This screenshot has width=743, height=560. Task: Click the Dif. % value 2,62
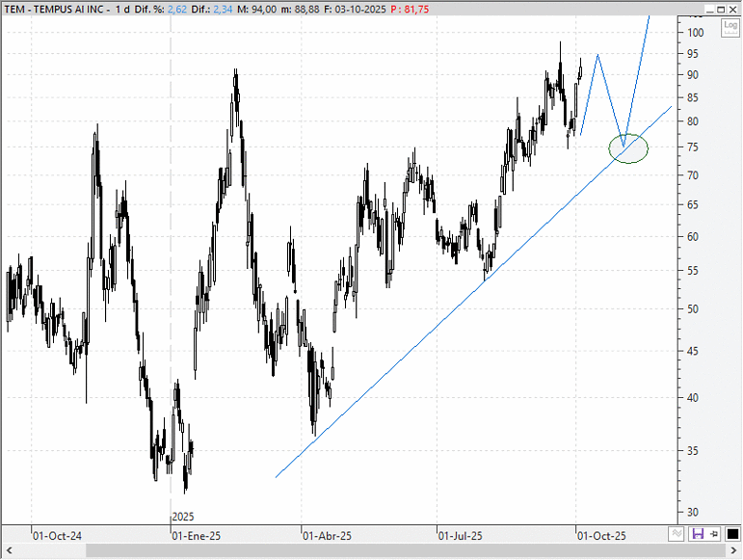click(x=176, y=8)
